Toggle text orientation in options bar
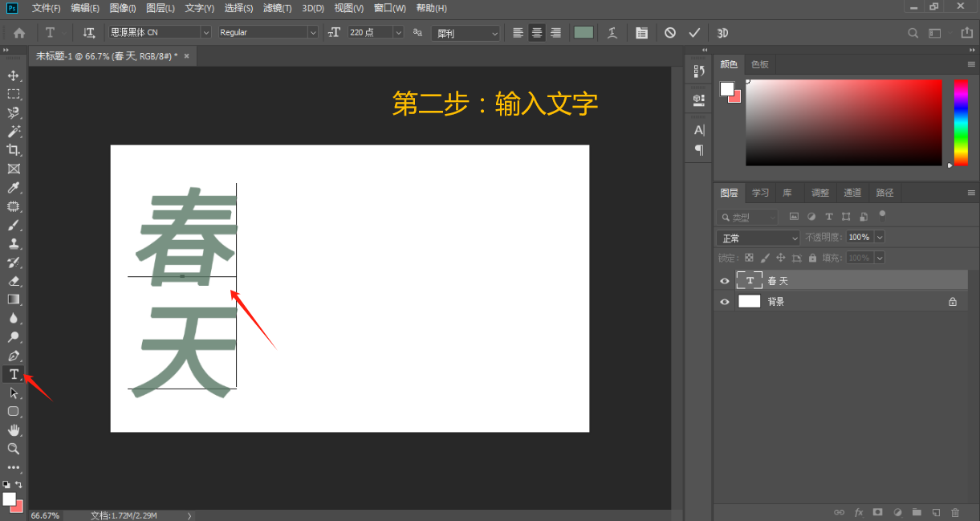Viewport: 980px width, 521px height. pos(89,33)
